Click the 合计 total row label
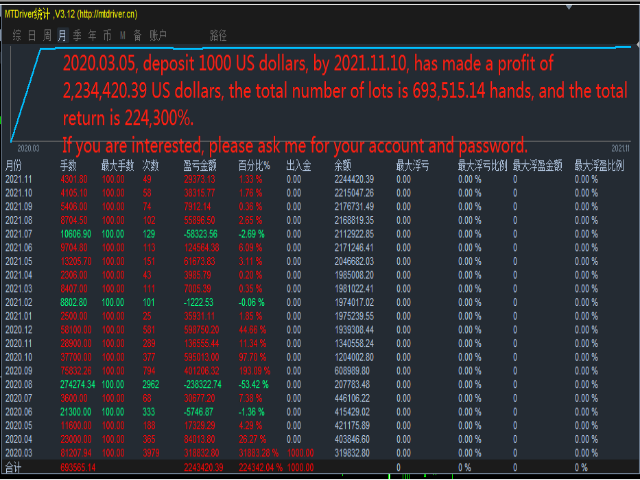This screenshot has width=640, height=480. pos(13,467)
